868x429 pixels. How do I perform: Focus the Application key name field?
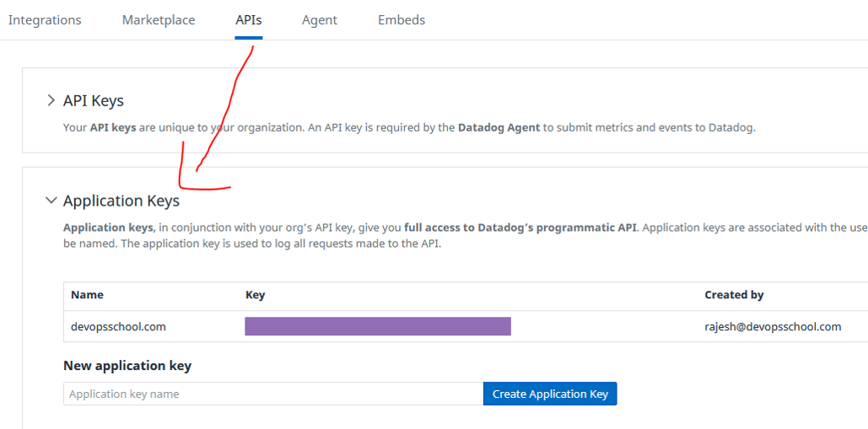[x=273, y=394]
